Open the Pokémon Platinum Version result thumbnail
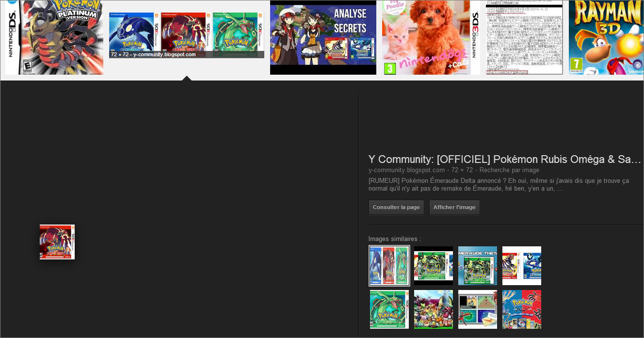Viewport: 644px width, 338px height. [54, 37]
